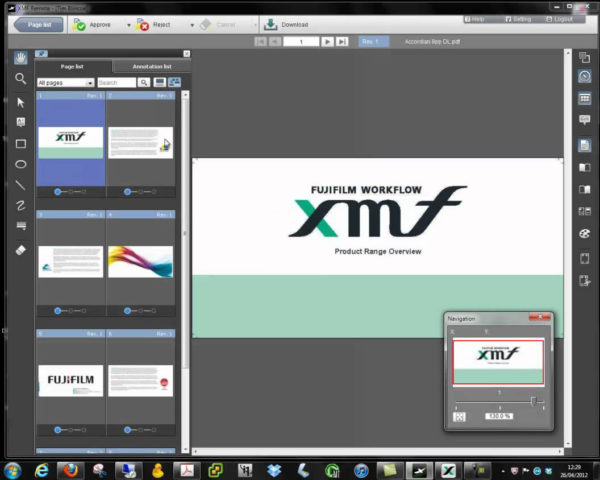Open Dropbox from the taskbar

pyautogui.click(x=274, y=470)
